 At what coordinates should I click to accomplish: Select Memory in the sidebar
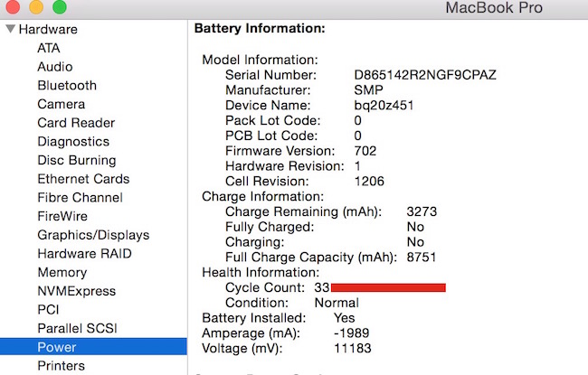62,272
